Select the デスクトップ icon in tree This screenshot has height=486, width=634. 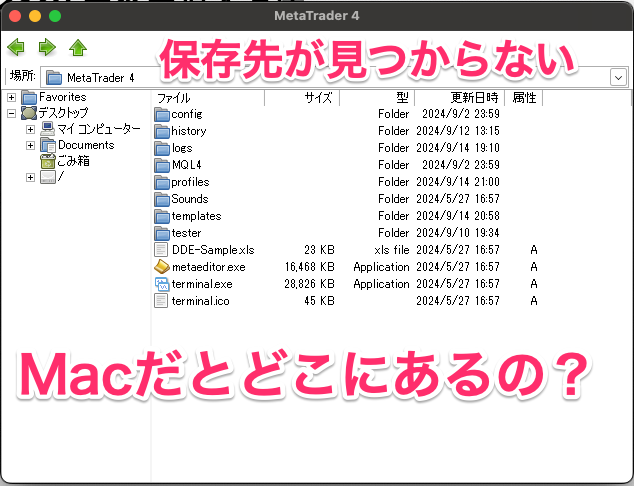(x=29, y=113)
